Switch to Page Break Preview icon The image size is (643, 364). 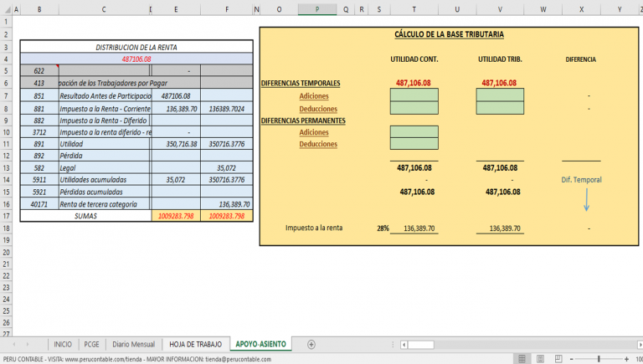(558, 359)
